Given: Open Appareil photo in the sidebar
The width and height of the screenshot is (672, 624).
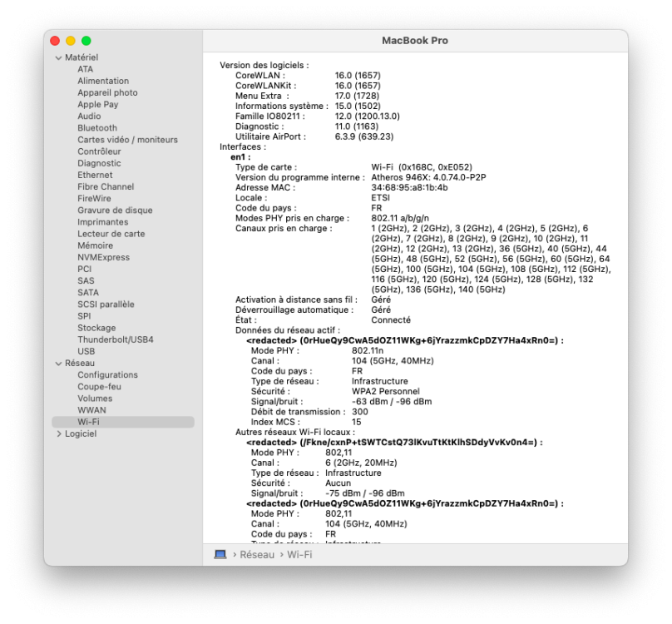Looking at the screenshot, I should [107, 92].
